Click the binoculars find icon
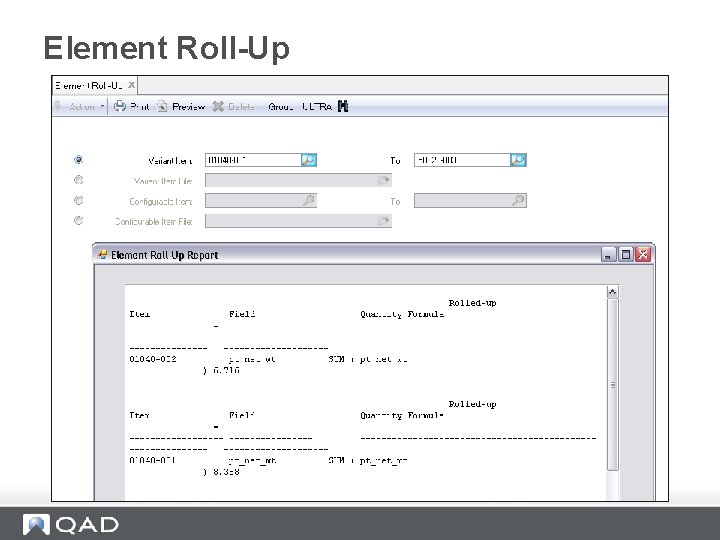 [x=343, y=107]
